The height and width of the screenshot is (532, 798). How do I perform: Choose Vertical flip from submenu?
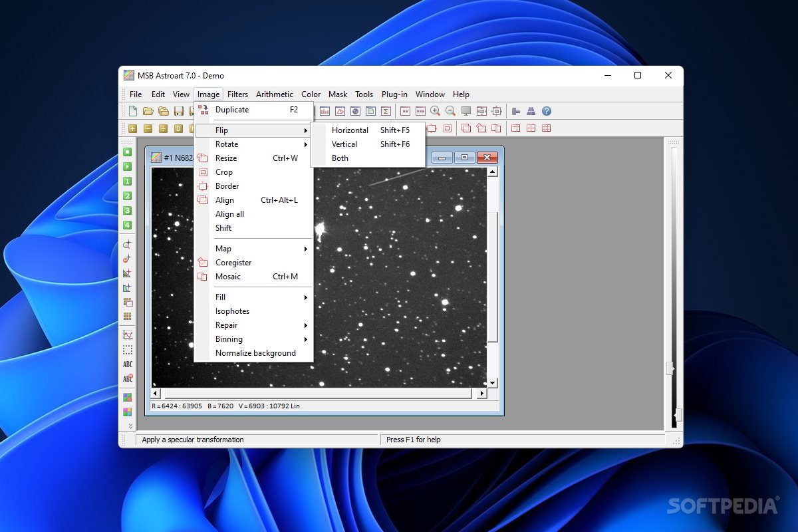[368, 144]
